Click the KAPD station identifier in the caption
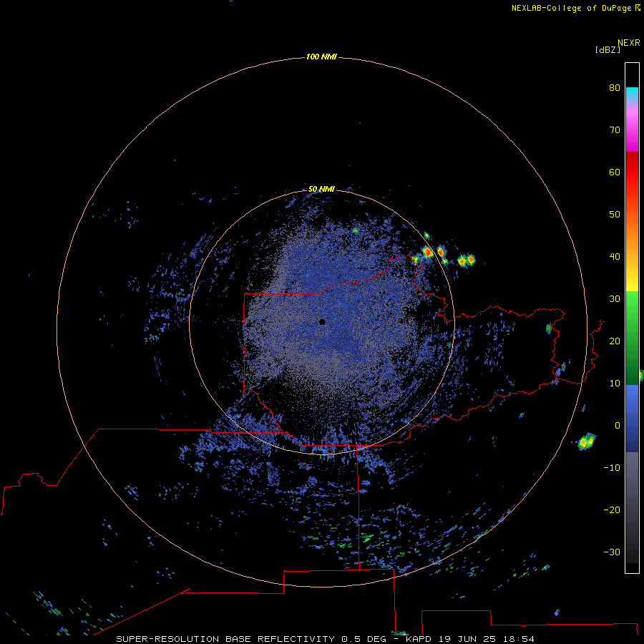Image resolution: width=644 pixels, height=644 pixels. 419,639
